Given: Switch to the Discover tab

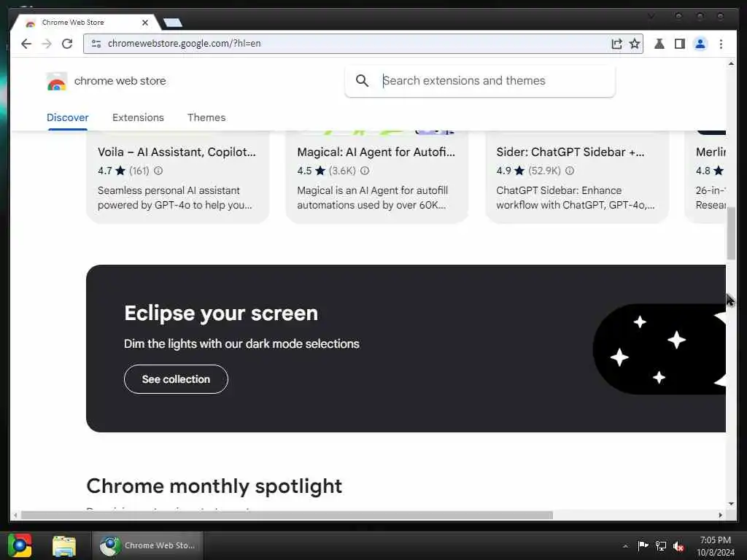Looking at the screenshot, I should pos(68,117).
